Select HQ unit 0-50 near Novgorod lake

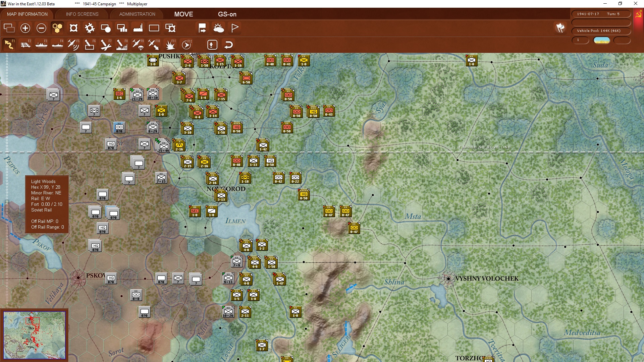point(304,194)
